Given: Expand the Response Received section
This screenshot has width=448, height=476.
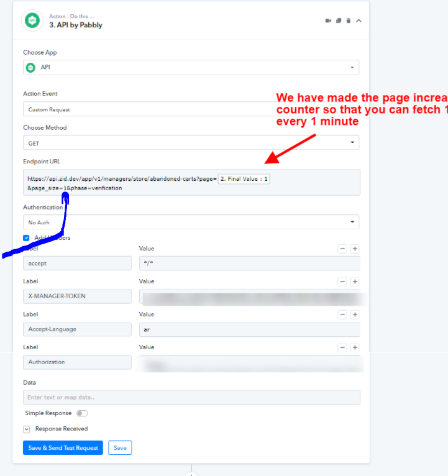Looking at the screenshot, I should pyautogui.click(x=26, y=429).
